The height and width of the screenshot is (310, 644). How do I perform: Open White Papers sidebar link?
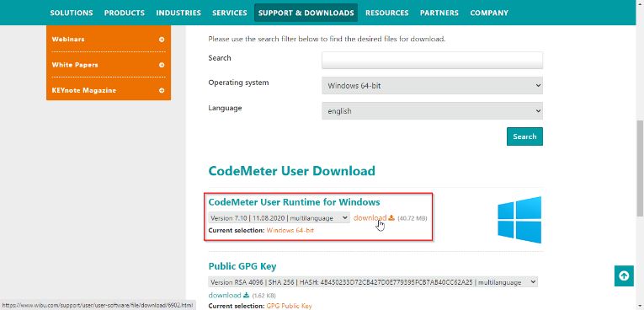(x=75, y=65)
